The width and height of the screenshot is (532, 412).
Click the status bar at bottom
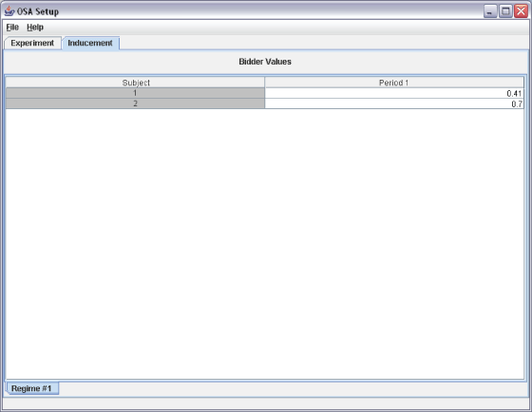pyautogui.click(x=266, y=403)
